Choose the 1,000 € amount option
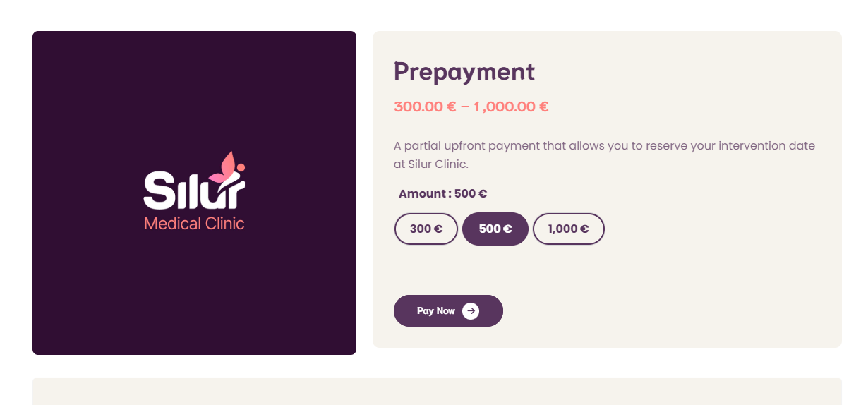Image resolution: width=868 pixels, height=405 pixels. point(568,229)
